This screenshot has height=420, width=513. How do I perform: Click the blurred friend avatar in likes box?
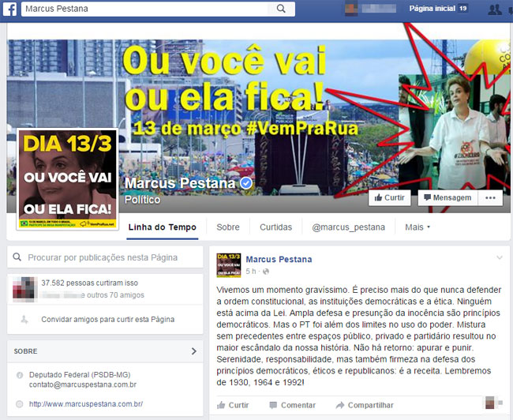[24, 289]
